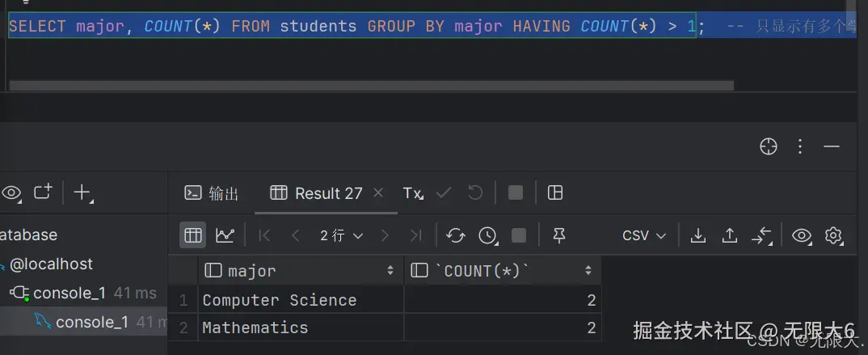Close the Result 27 tab
Image resolution: width=868 pixels, height=355 pixels.
coord(378,193)
